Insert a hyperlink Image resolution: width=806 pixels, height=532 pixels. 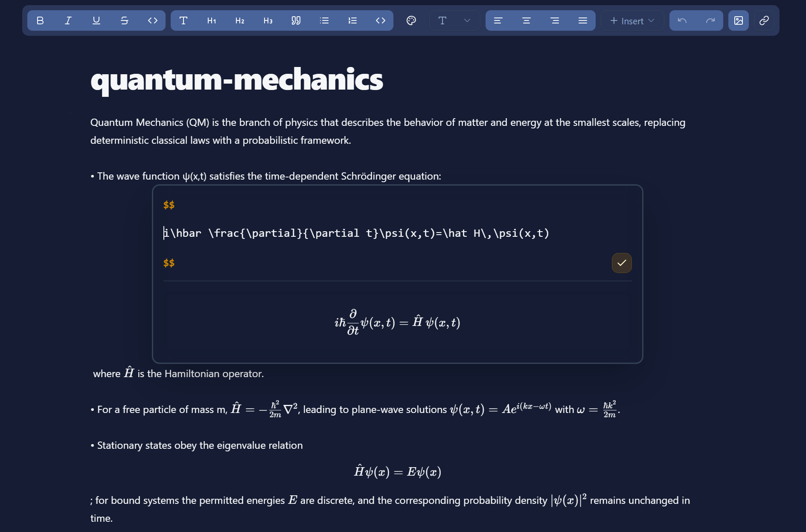[763, 20]
